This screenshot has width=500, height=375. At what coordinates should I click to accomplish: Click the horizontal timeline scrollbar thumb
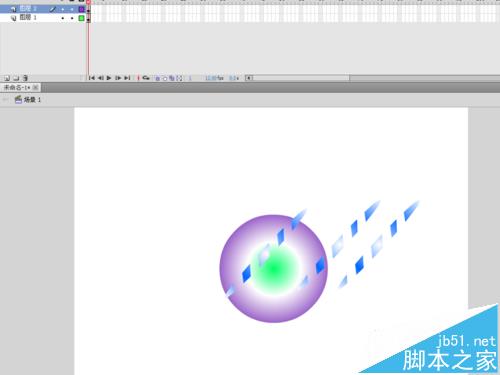[x=301, y=78]
